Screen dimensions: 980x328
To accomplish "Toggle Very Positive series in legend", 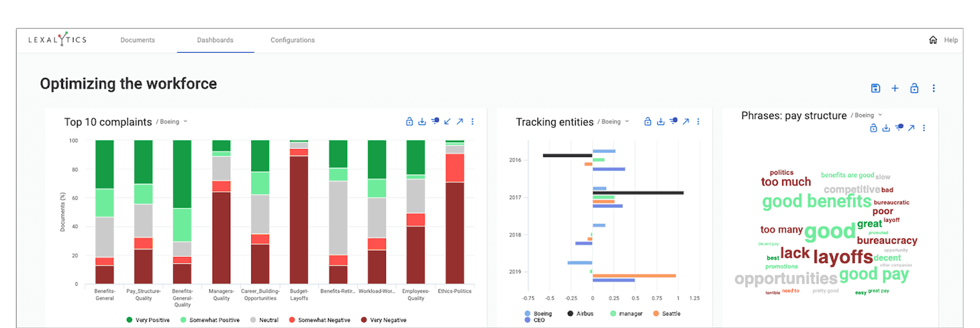I will (x=148, y=320).
